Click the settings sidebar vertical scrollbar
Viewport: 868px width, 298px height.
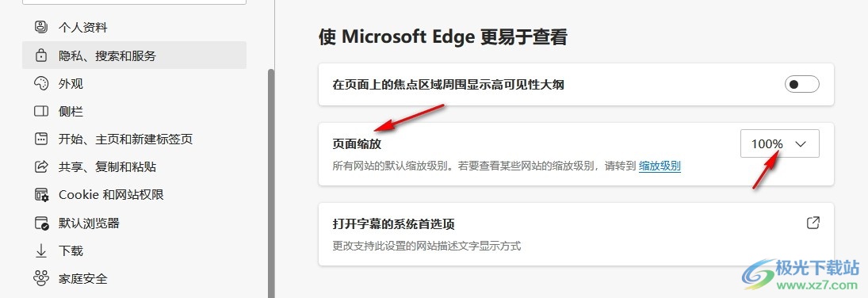[270, 183]
